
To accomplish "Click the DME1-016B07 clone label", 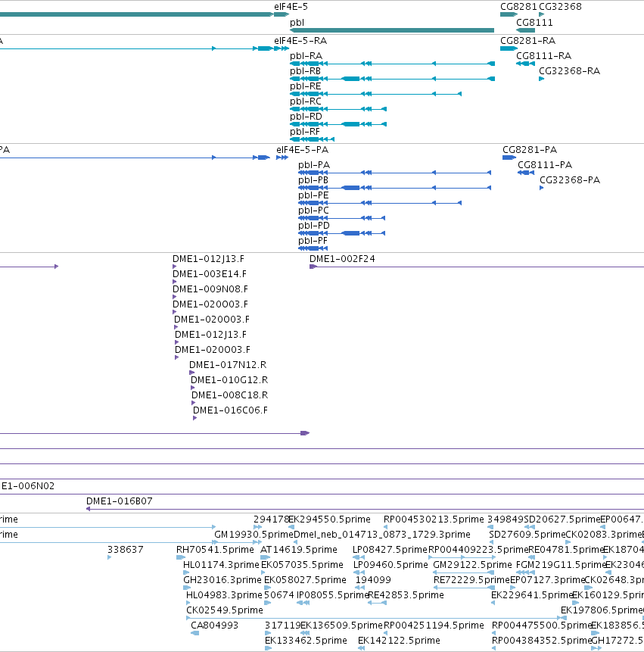I will click(120, 501).
